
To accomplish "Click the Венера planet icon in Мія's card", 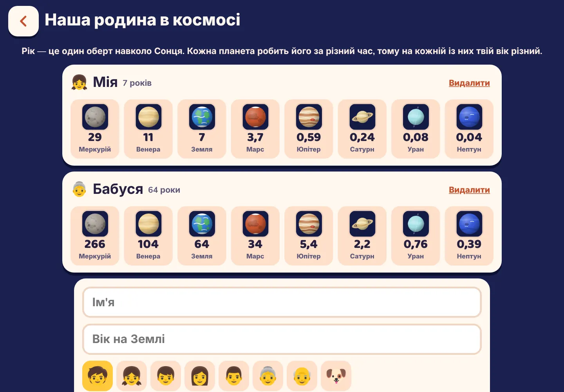I will click(148, 117).
